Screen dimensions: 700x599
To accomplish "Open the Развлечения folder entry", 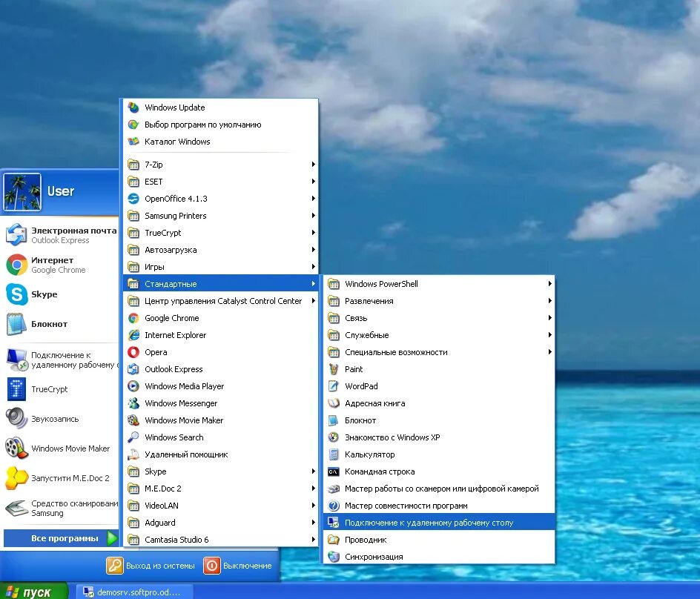I will coord(439,301).
